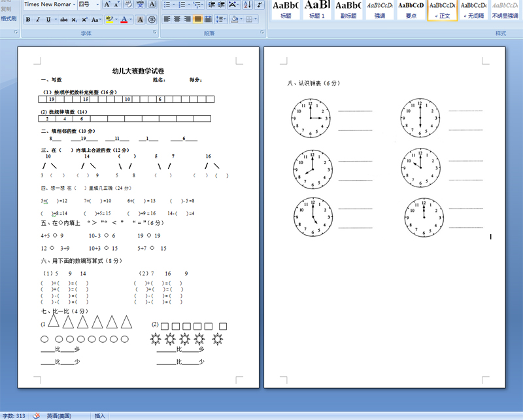523x420 pixels.
Task: Select the 副标题 style
Action: point(348,10)
